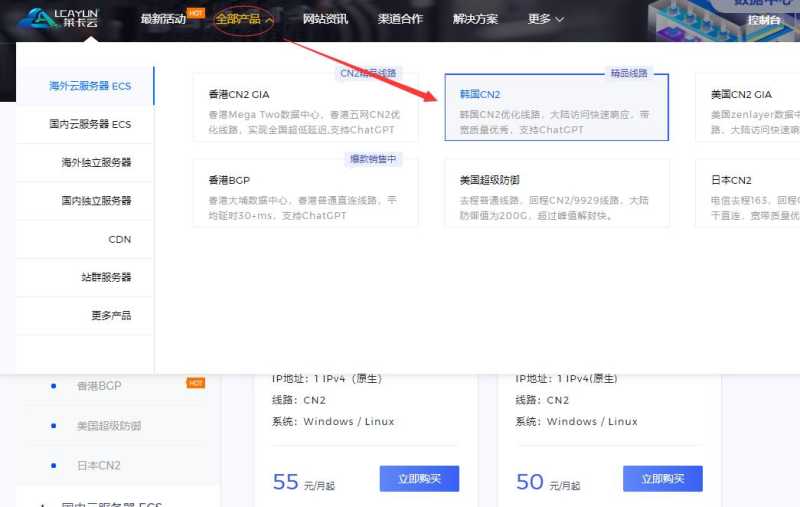
Task: Collapse the 全部产品 dropdown menu
Action: coord(244,19)
